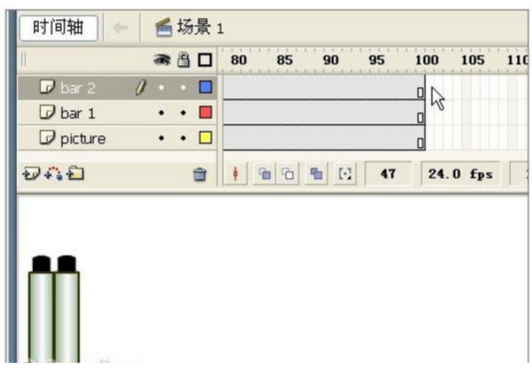The image size is (532, 373).
Task: Click the red outline color swatch of bar 1
Action: 205,112
